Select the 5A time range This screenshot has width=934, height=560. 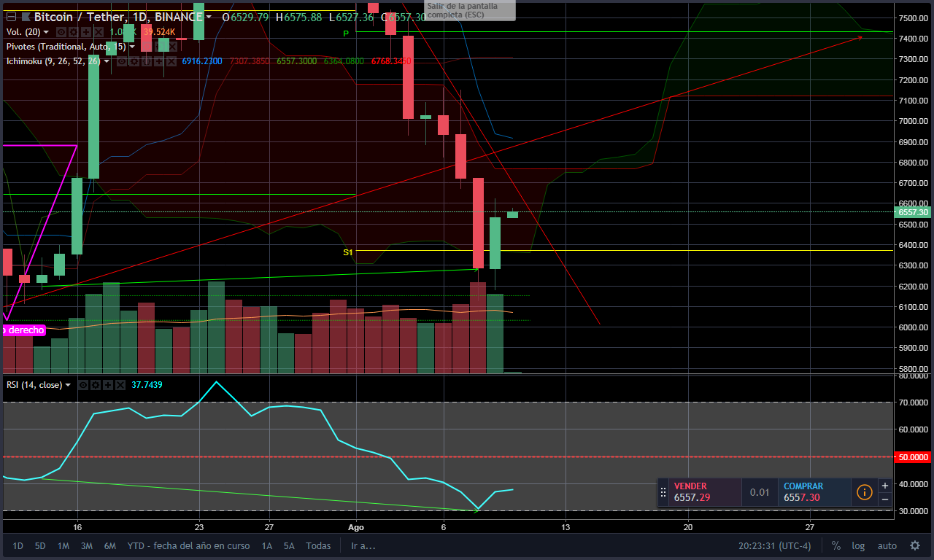[x=290, y=545]
